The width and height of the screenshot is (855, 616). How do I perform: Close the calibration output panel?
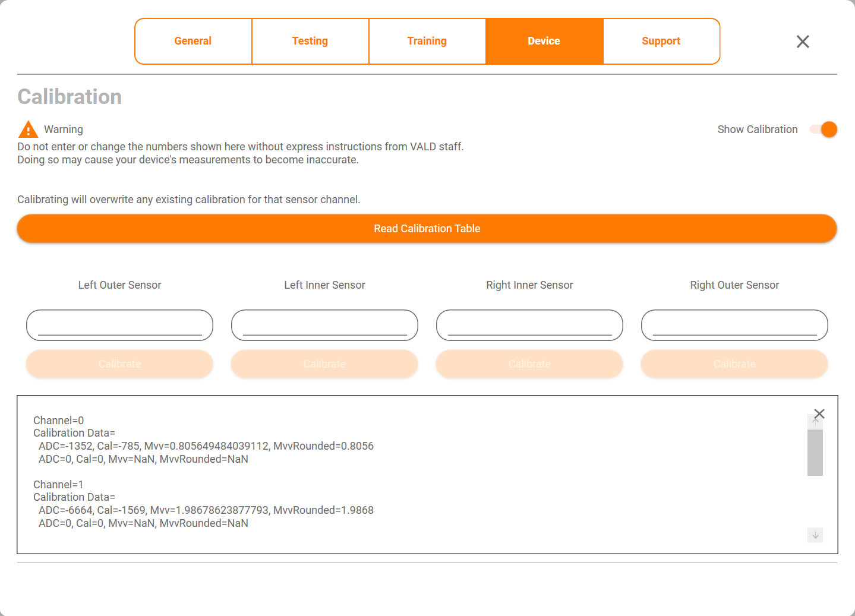[x=819, y=414]
